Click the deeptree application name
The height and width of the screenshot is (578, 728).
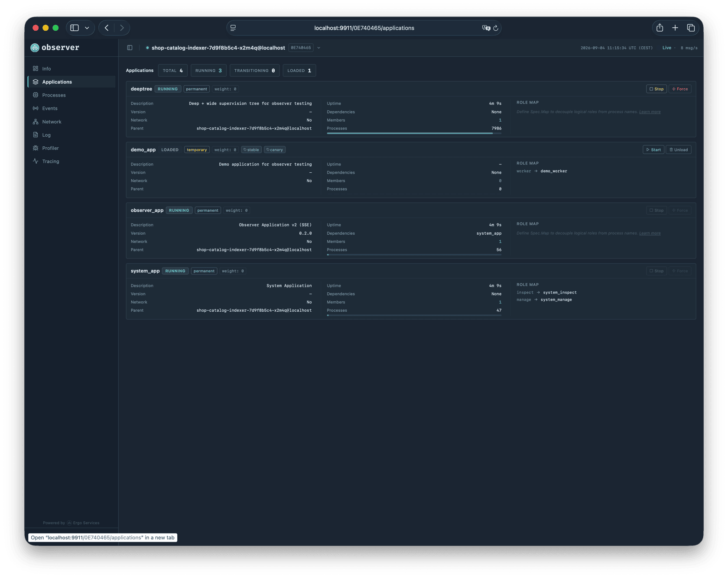click(x=141, y=89)
